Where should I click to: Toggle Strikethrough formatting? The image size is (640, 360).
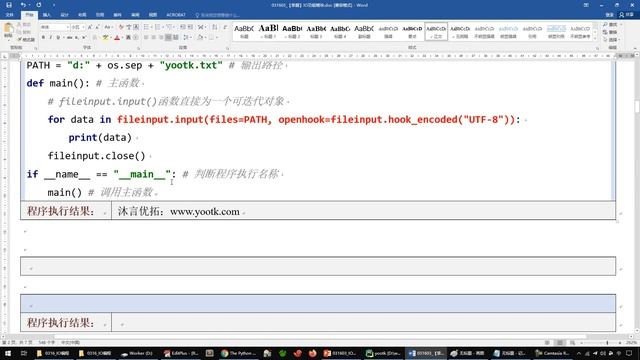pyautogui.click(x=69, y=38)
